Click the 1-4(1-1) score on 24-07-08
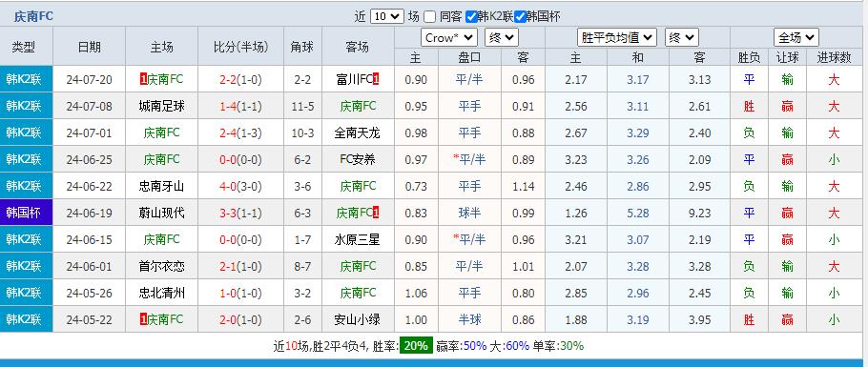Image resolution: width=868 pixels, height=367 pixels. pos(240,106)
